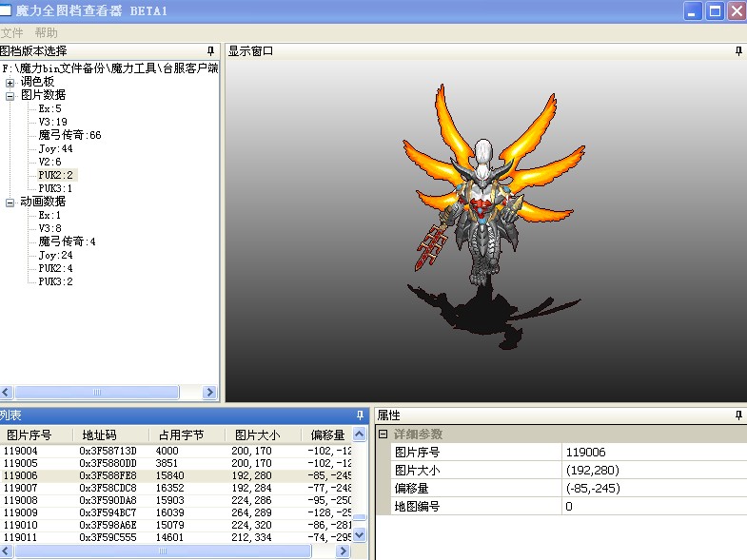This screenshot has height=560, width=747.
Task: Collapse the 图片数据 tree node
Action: [x=10, y=95]
